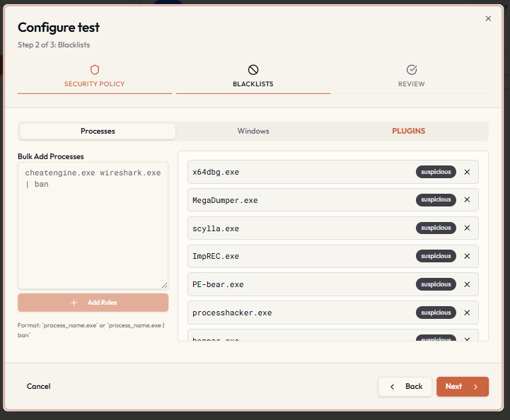Viewport: 510px width, 420px height.
Task: Focus the Bulk Add Processes text area
Action: pyautogui.click(x=93, y=226)
